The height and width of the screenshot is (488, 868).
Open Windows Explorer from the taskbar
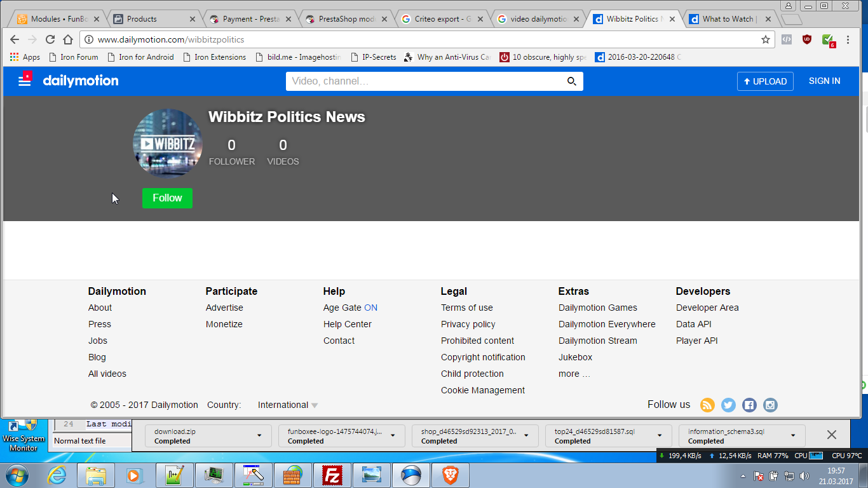(x=96, y=475)
